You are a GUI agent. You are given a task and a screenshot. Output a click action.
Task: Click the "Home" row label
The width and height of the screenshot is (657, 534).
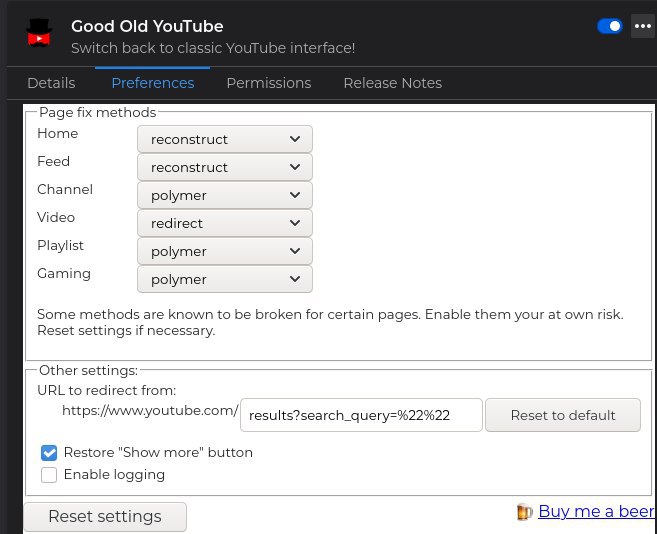[x=57, y=133]
